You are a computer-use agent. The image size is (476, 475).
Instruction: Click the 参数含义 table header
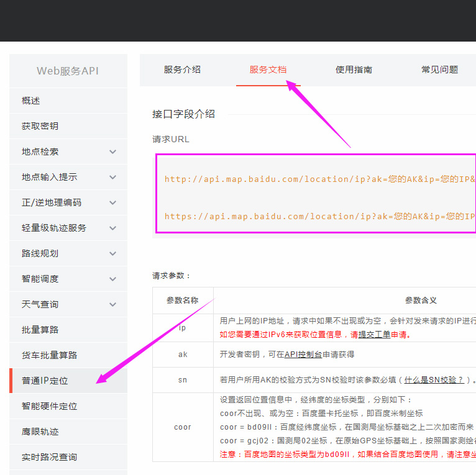(x=421, y=301)
